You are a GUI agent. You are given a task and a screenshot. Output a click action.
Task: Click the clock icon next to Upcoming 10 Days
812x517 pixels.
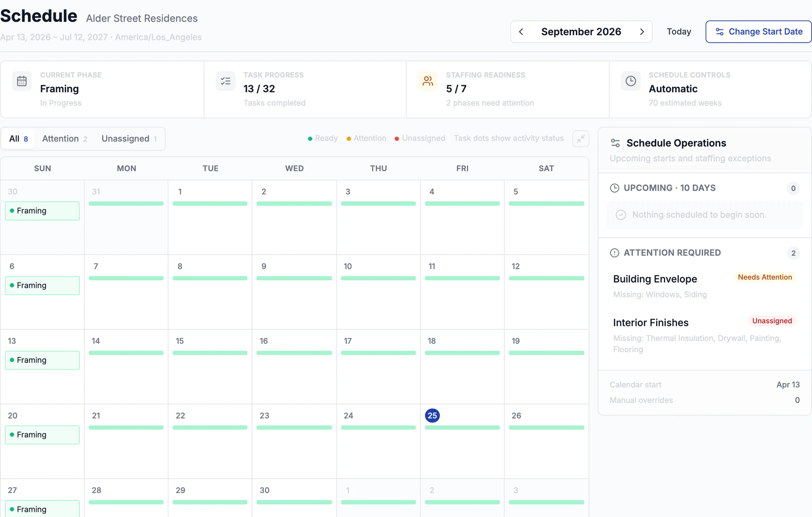615,188
